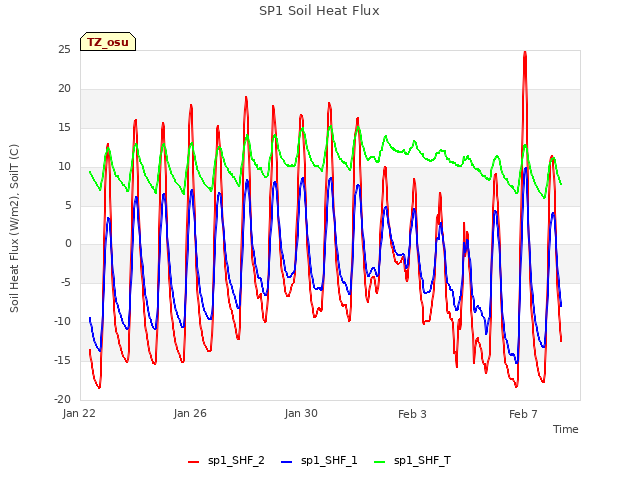This screenshot has width=640, height=480.
Task: Click the 10 y-axis tick label
Action: (x=64, y=167)
